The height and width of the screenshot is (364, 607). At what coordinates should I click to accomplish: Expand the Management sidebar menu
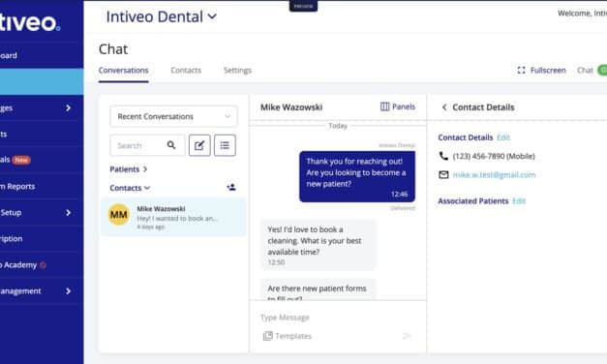coord(42,291)
